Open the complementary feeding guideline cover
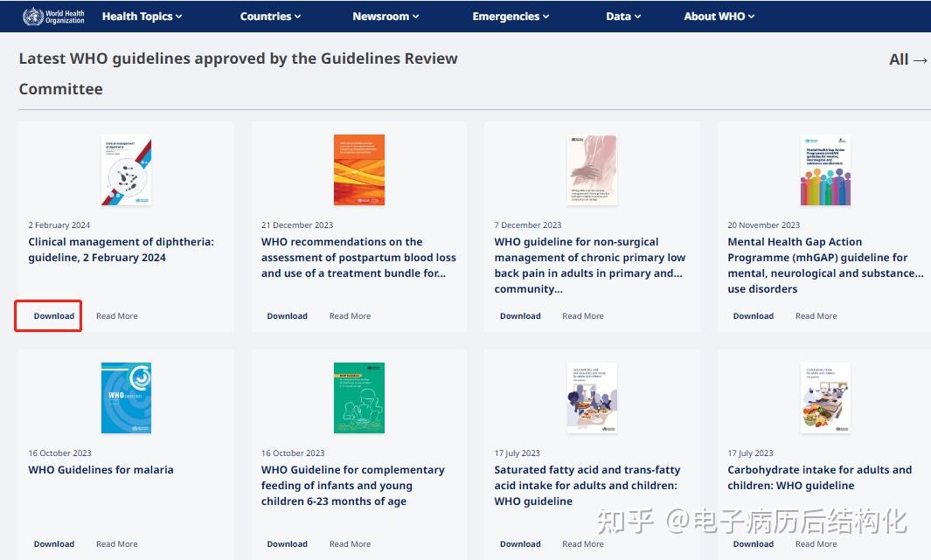Viewport: 931px width, 560px height. coord(359,398)
